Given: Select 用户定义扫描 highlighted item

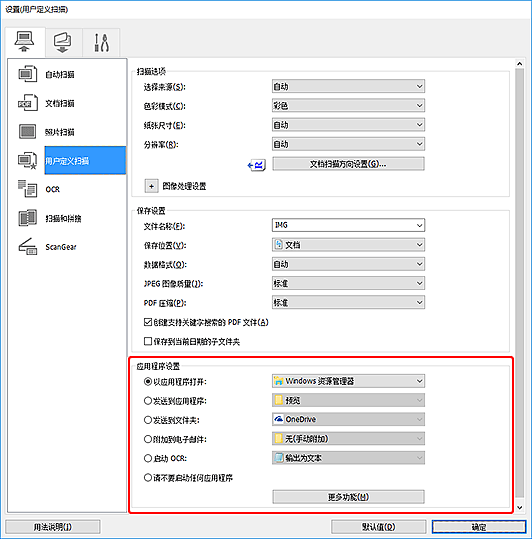Looking at the screenshot, I should [85, 161].
